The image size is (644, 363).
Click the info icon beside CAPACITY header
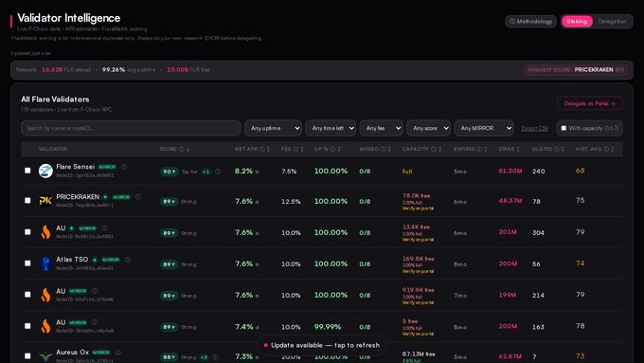(434, 149)
